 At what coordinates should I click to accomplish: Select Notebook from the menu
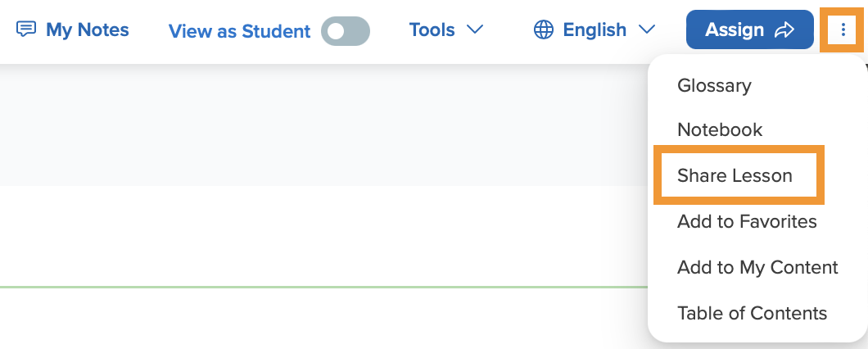click(720, 129)
